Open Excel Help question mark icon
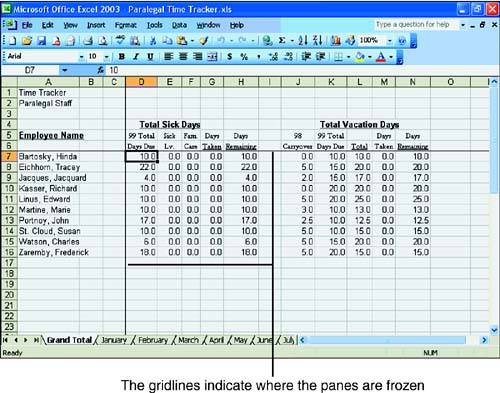 [402, 41]
